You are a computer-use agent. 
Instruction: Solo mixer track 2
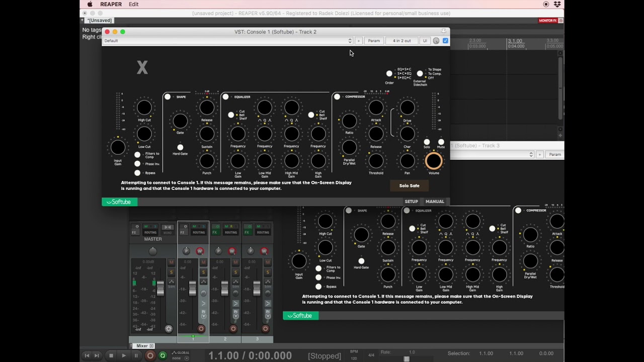point(235,273)
